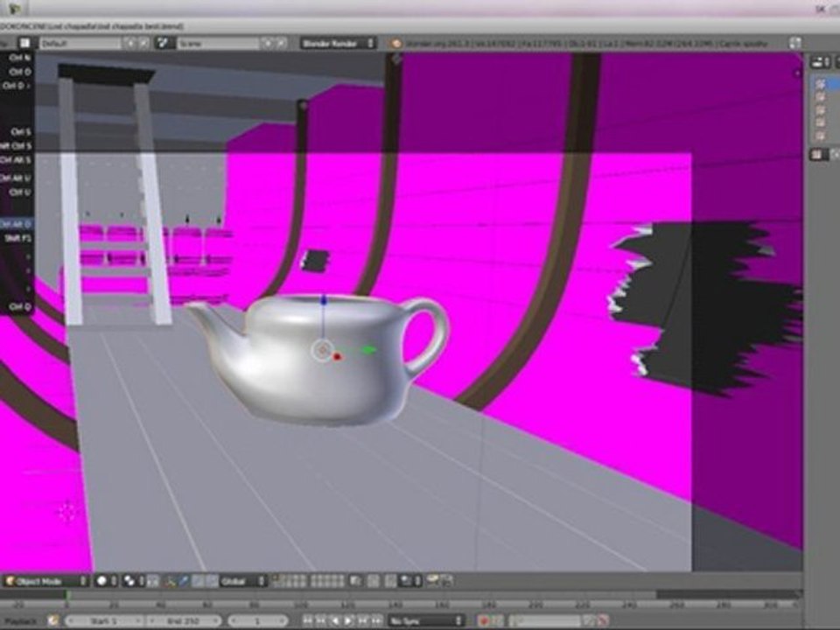Click the Blender application icon in title bar
The height and width of the screenshot is (630, 840).
(x=16, y=8)
